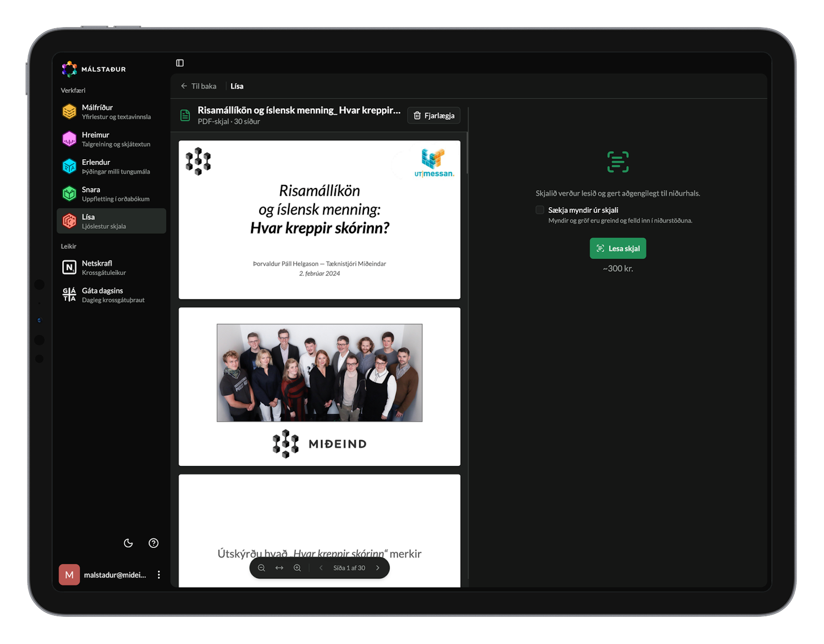
Task: Go to next page arrow
Action: pyautogui.click(x=378, y=568)
